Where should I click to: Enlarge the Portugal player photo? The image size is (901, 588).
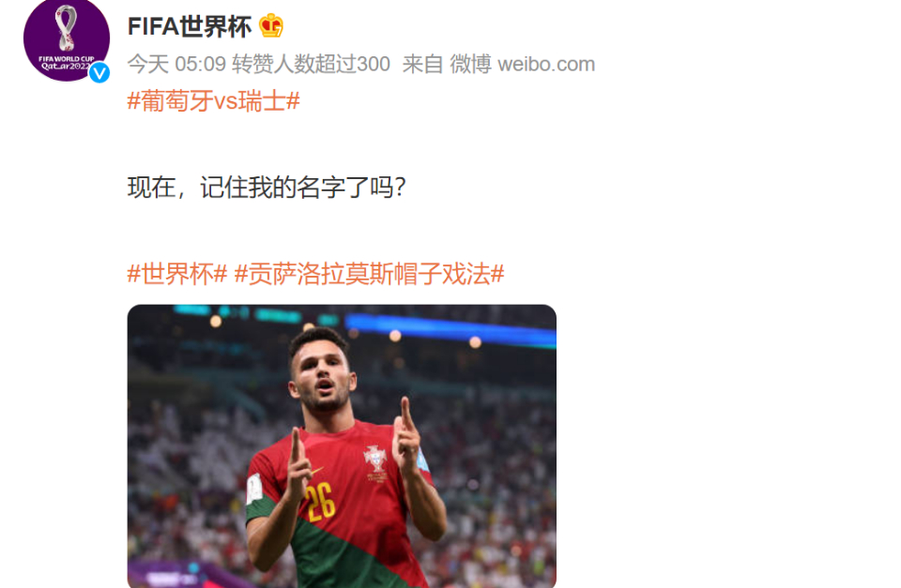click(x=342, y=446)
